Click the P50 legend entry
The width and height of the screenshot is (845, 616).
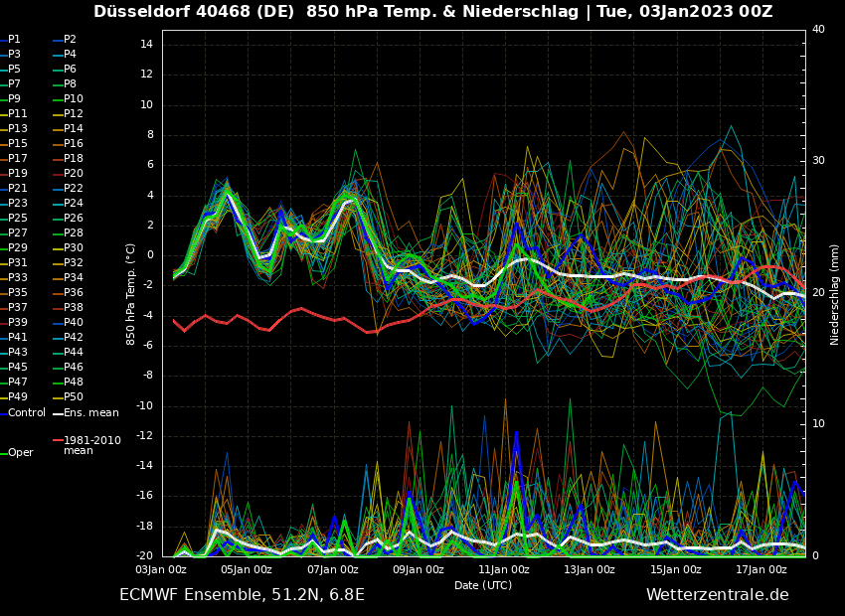pos(74,396)
